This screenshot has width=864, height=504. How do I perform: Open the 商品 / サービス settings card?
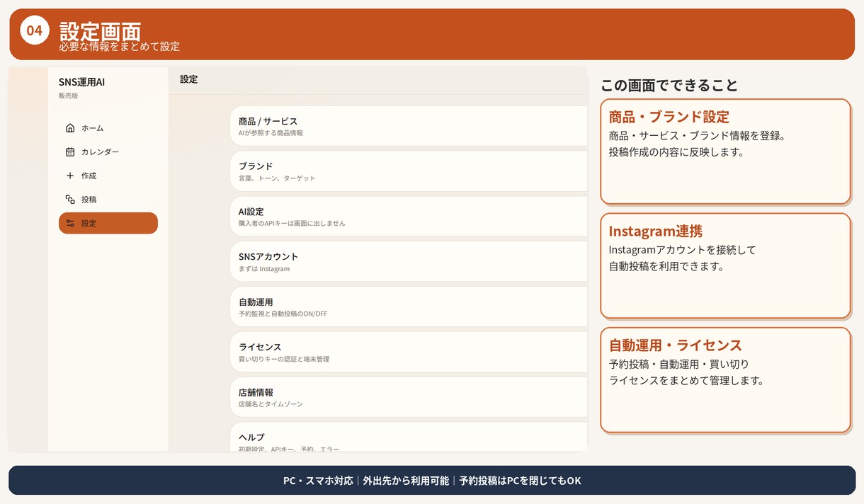(x=409, y=126)
